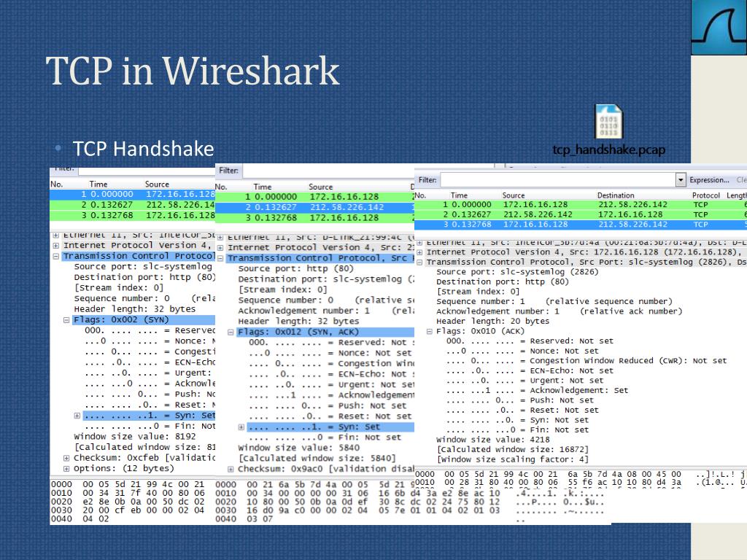This screenshot has height=560, width=747.
Task: Open the tcp_handshake.pcap file icon
Action: pyautogui.click(x=608, y=122)
